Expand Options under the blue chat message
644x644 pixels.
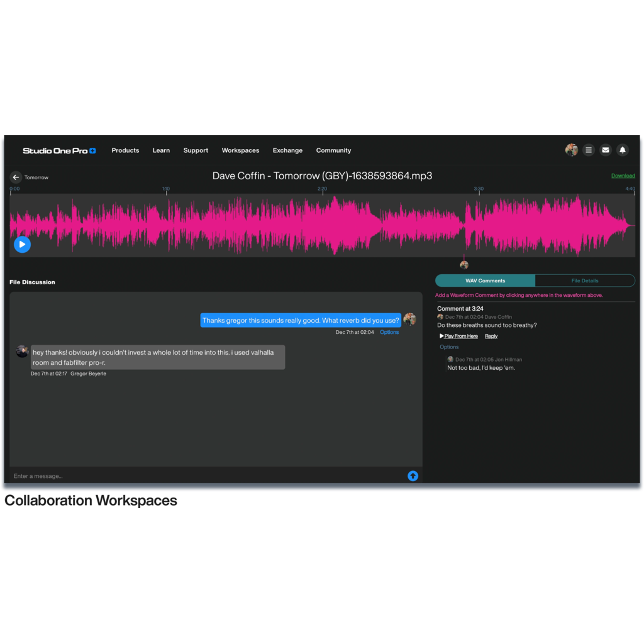389,332
